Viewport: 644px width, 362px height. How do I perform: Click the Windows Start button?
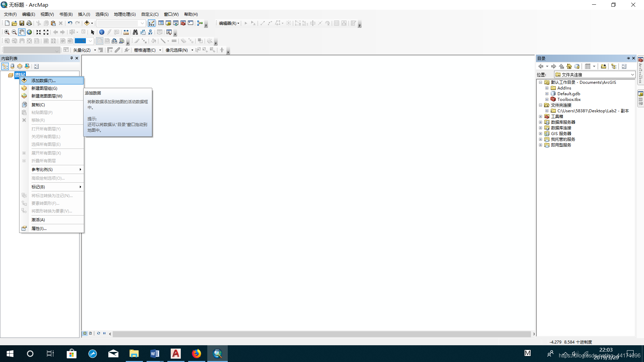coord(10,354)
